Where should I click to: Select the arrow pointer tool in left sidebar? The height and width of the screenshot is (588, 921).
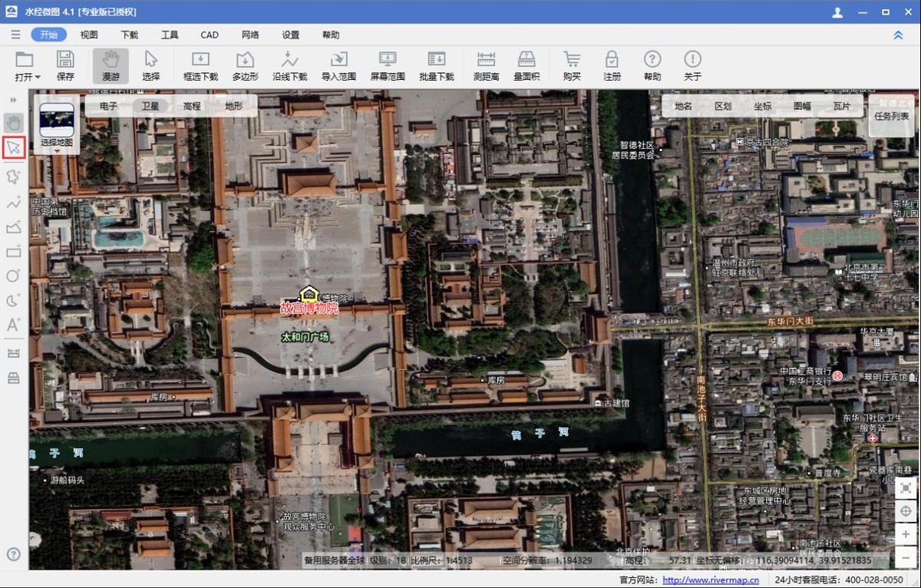click(14, 148)
